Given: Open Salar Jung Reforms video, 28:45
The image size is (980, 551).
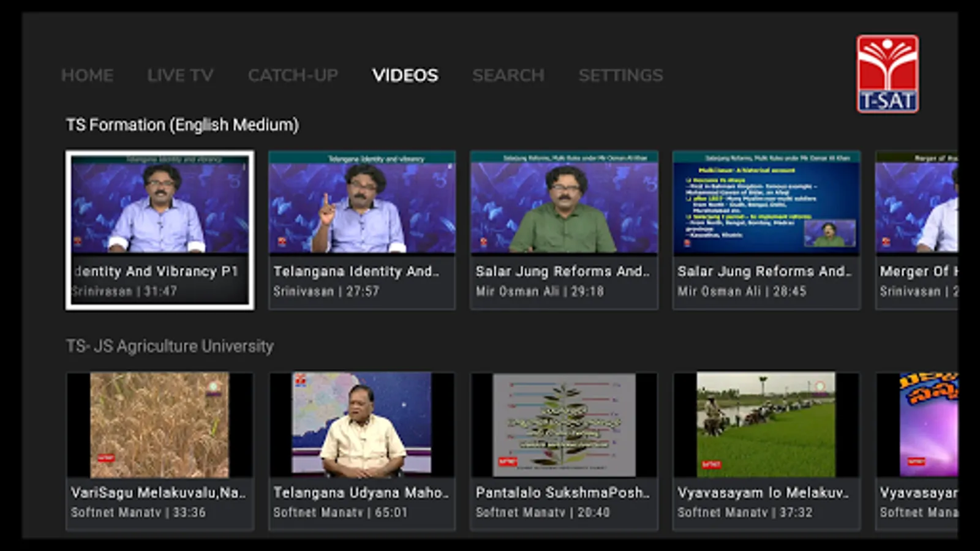Looking at the screenshot, I should click(766, 230).
